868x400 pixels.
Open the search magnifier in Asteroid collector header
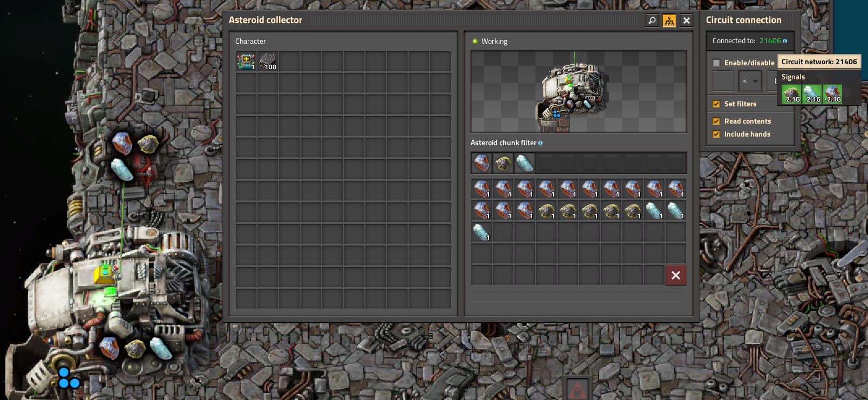[x=652, y=21]
